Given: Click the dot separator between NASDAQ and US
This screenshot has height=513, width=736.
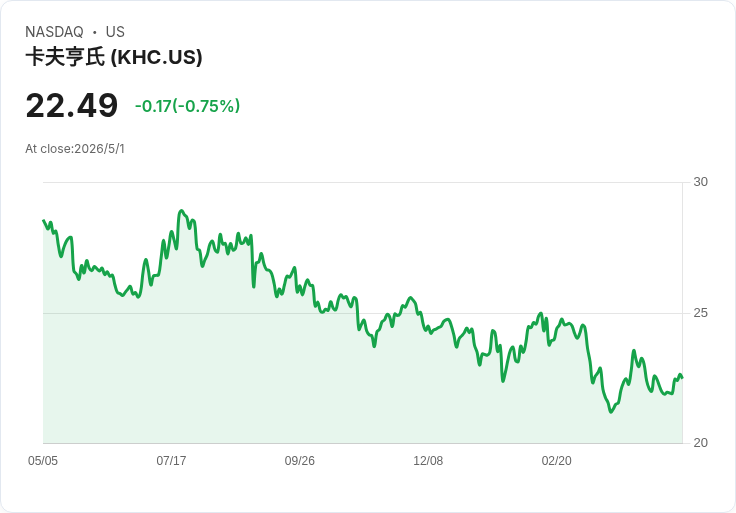Looking at the screenshot, I should click(x=95, y=32).
